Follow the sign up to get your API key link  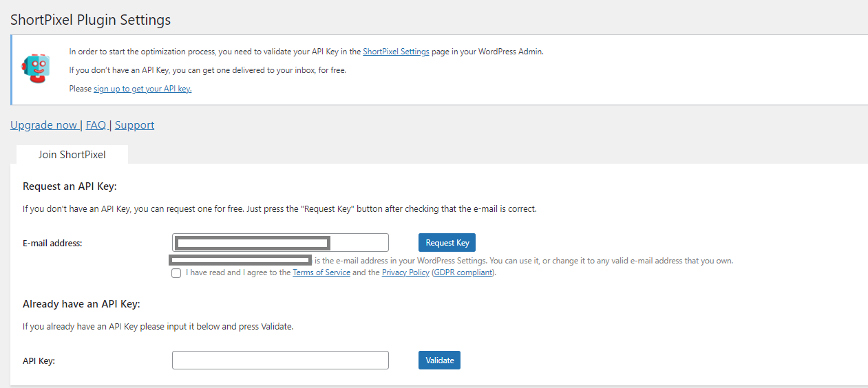point(142,89)
